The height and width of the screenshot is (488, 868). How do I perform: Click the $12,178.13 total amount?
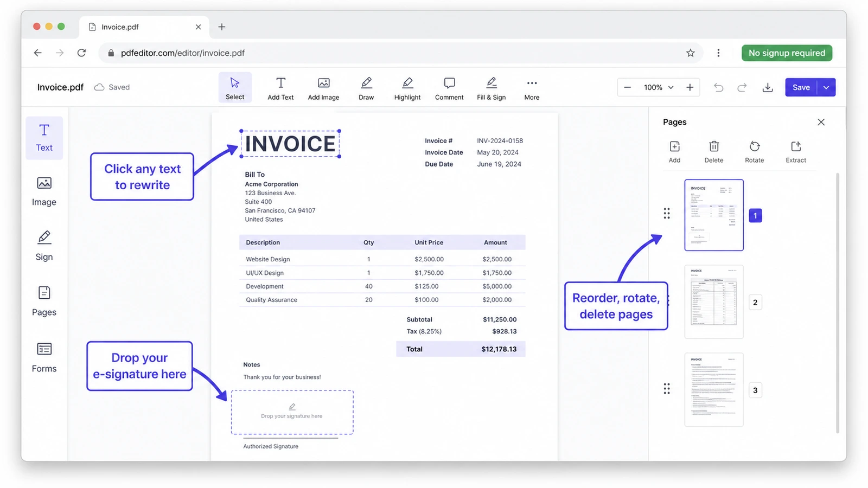(x=499, y=349)
